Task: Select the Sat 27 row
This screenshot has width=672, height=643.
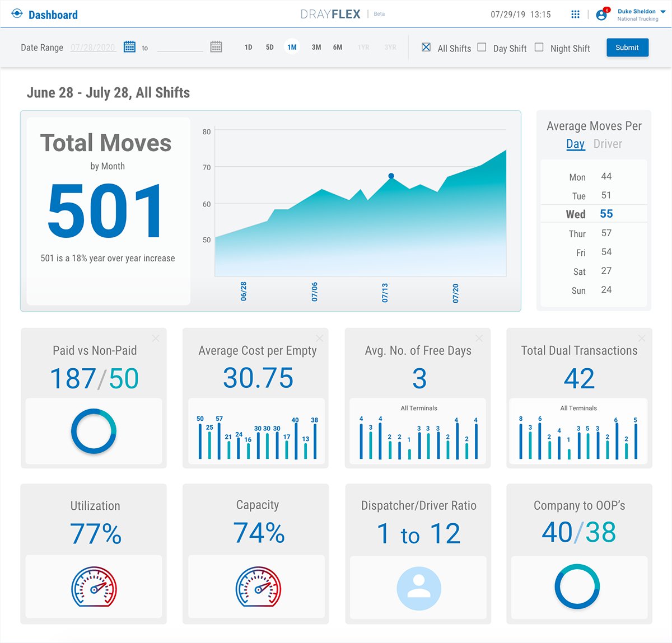Action: [x=594, y=271]
